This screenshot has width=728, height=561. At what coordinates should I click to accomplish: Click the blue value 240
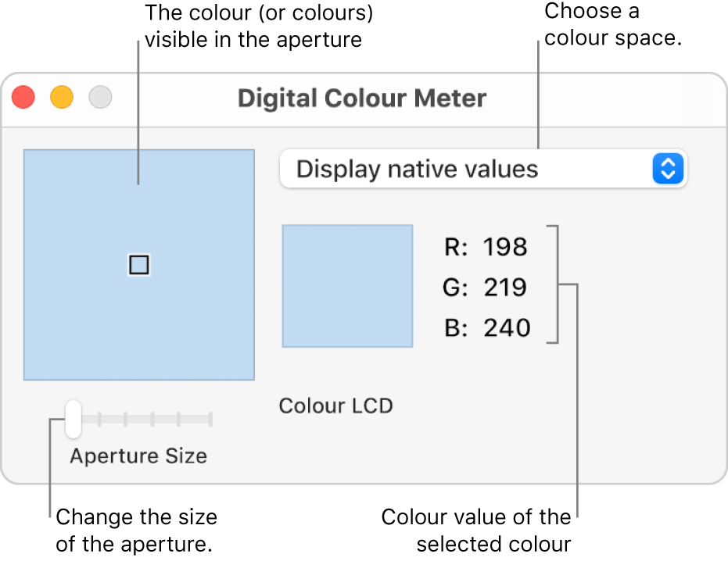506,327
